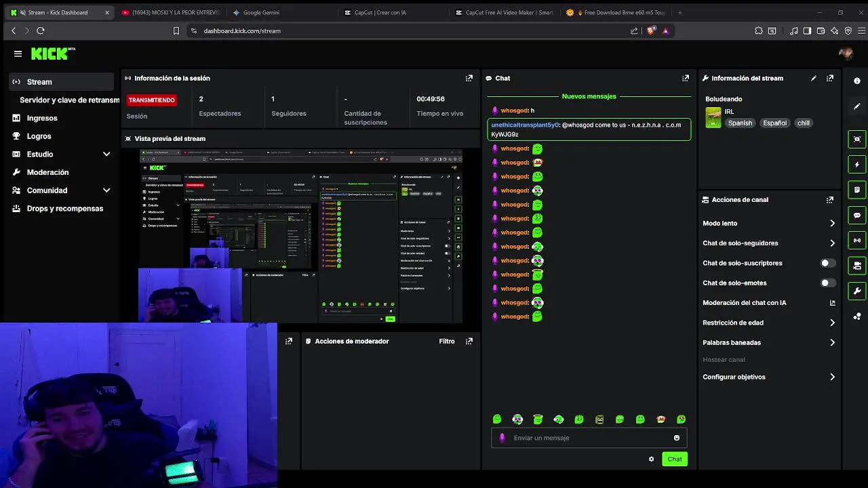
Task: Open external Moderación del chat con IA link icon
Action: pyautogui.click(x=833, y=303)
